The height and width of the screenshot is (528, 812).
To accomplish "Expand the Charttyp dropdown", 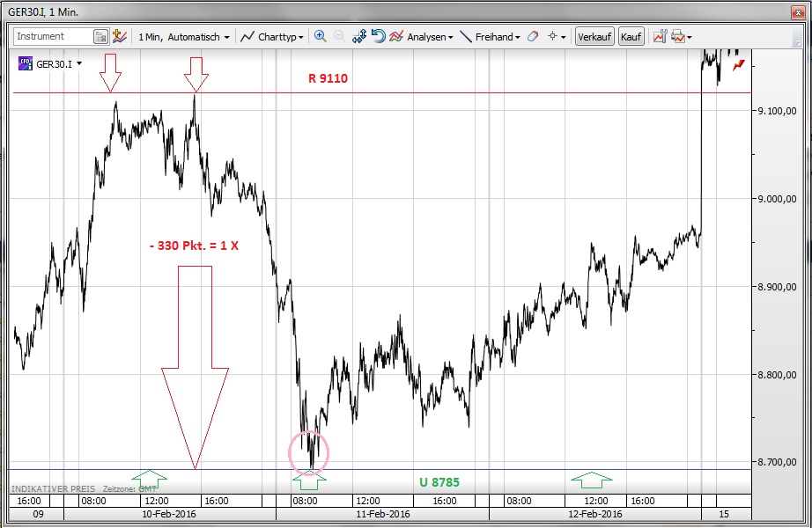I will [273, 37].
